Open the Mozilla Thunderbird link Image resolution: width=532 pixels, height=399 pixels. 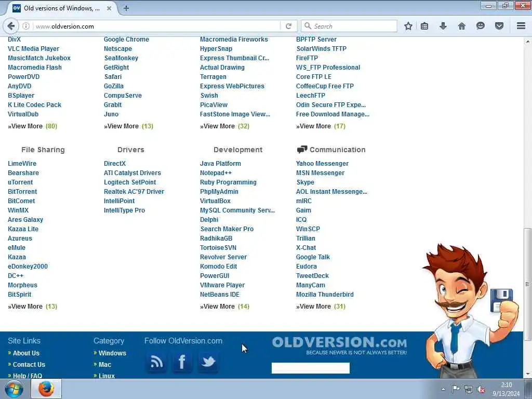coord(325,295)
